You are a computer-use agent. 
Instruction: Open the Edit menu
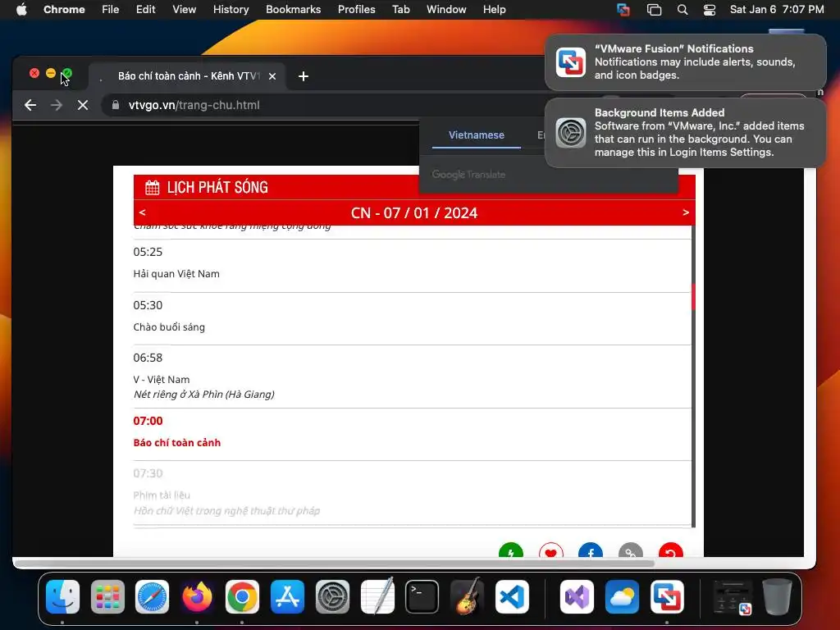pyautogui.click(x=145, y=9)
